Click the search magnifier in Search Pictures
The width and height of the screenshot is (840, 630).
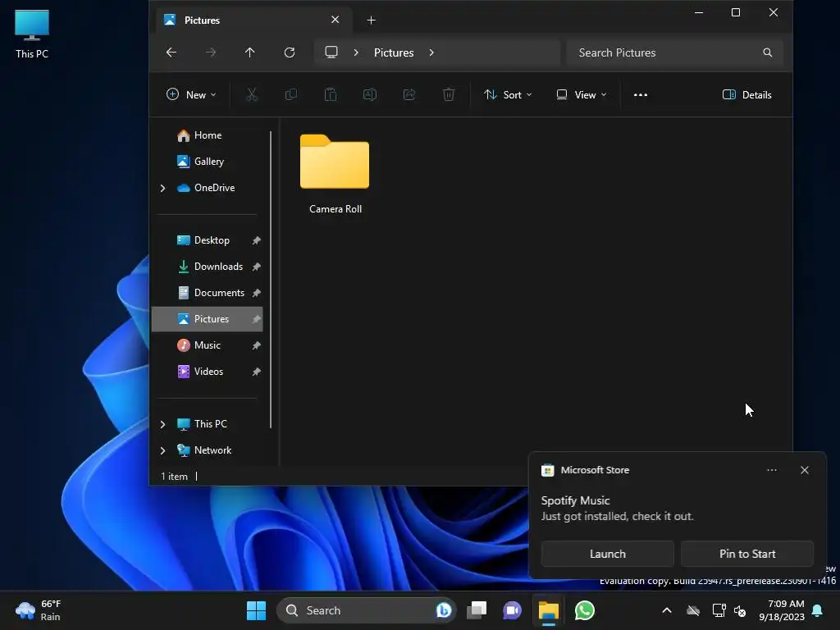pyautogui.click(x=767, y=52)
